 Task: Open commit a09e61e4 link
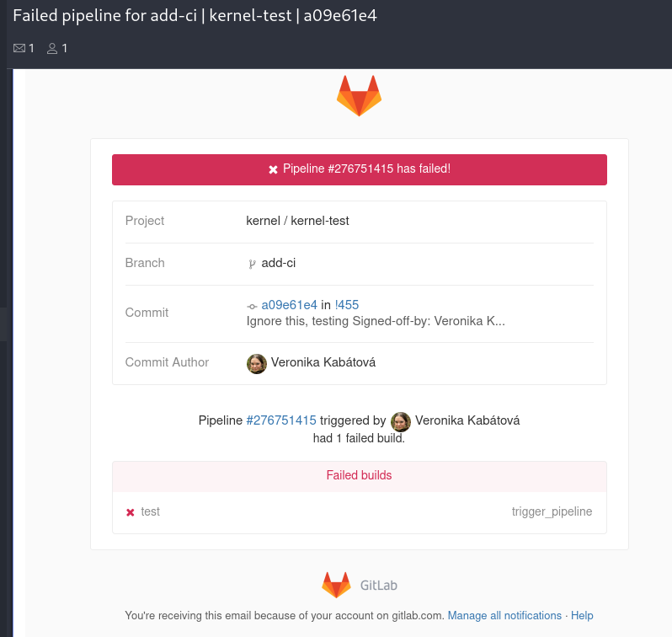pyautogui.click(x=289, y=305)
